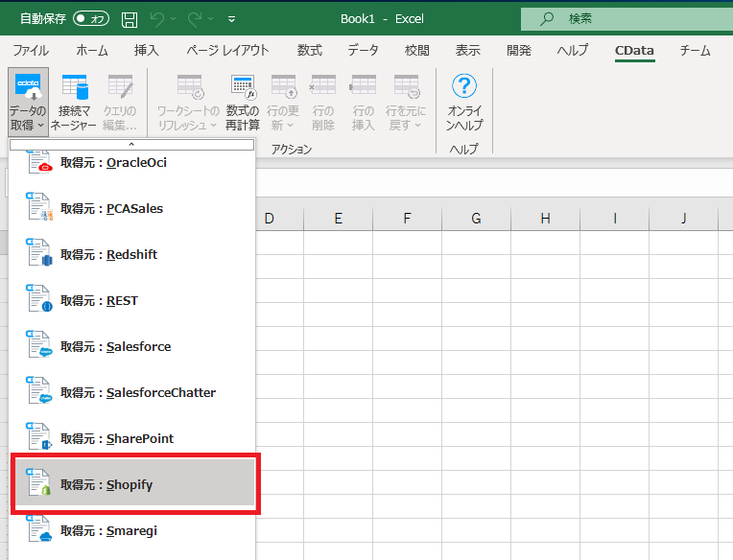
Task: Open the オンラインヘルプ online help icon
Action: [464, 102]
